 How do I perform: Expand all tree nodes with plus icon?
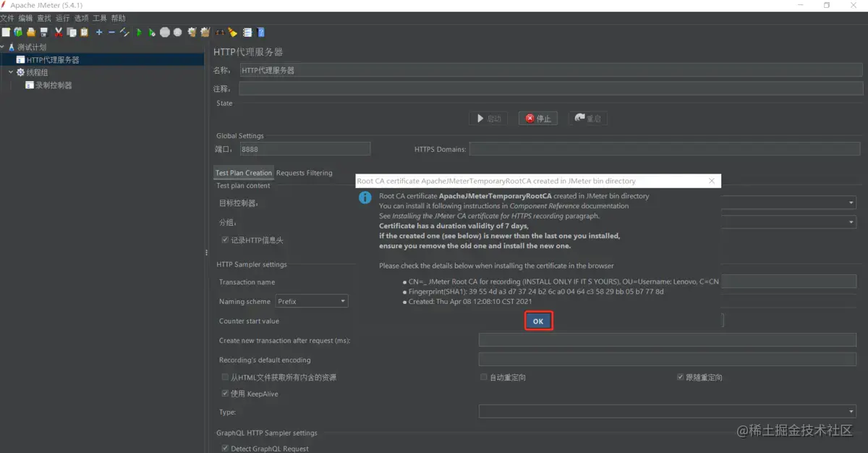pyautogui.click(x=99, y=32)
